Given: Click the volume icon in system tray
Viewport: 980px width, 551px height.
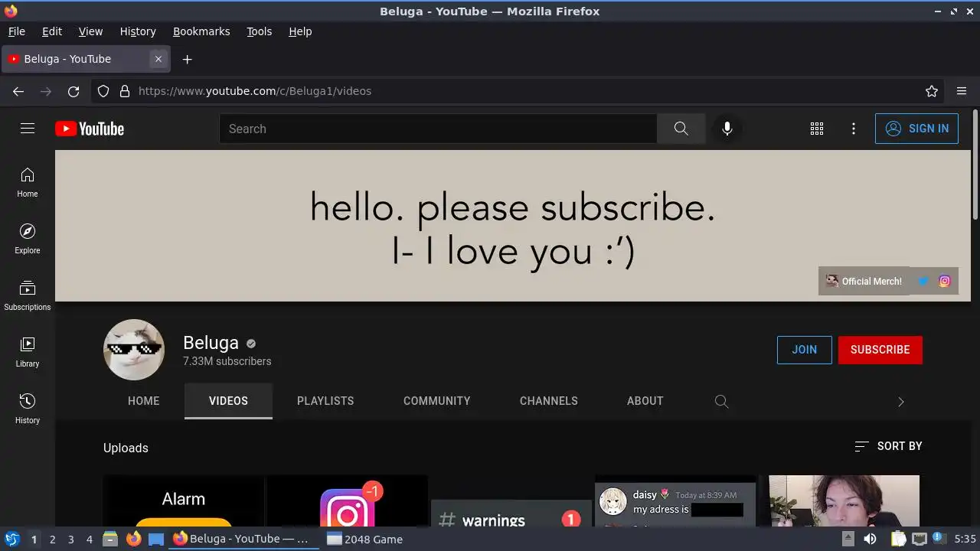Looking at the screenshot, I should tap(870, 539).
